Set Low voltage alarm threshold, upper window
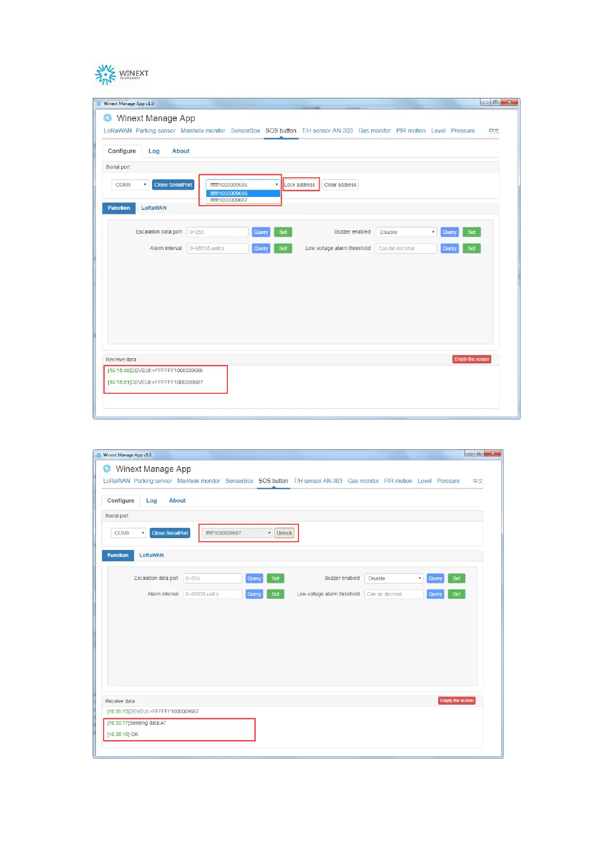This screenshot has width=614, height=868. click(472, 248)
